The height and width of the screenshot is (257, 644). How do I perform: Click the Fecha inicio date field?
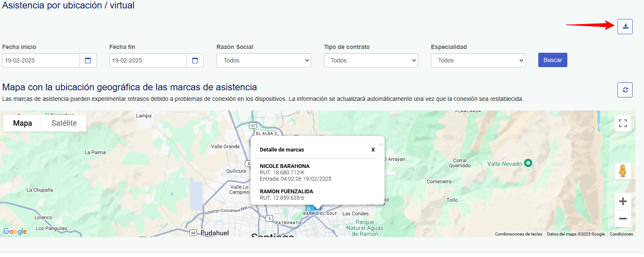click(x=41, y=60)
